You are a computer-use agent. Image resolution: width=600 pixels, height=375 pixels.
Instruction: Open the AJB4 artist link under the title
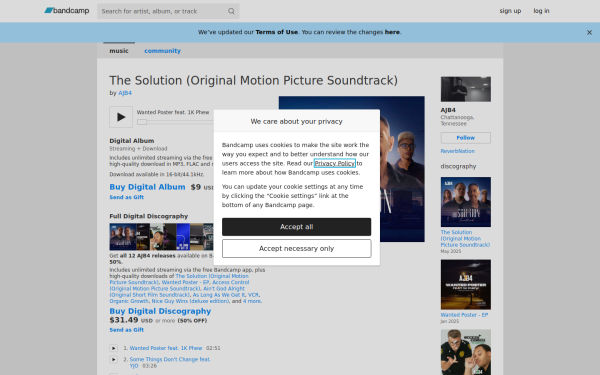[125, 93]
